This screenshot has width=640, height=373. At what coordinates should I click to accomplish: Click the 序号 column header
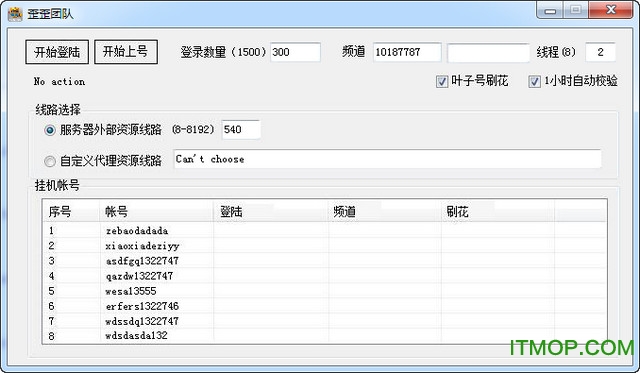[71, 211]
